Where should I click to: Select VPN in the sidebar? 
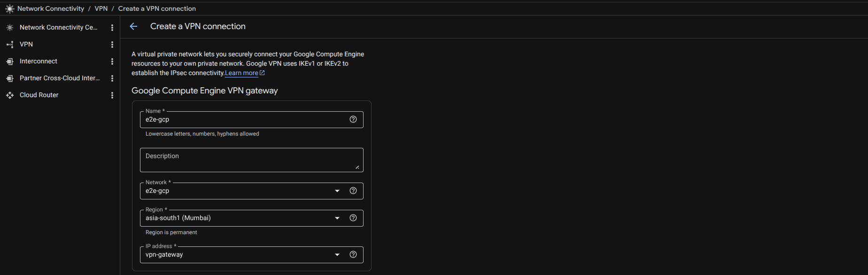[x=26, y=44]
